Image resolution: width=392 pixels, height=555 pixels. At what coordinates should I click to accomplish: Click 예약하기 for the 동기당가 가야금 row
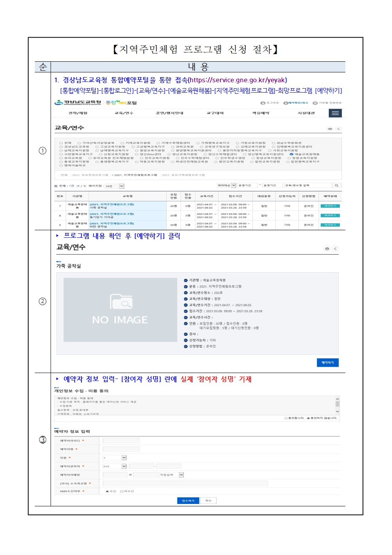point(330,216)
